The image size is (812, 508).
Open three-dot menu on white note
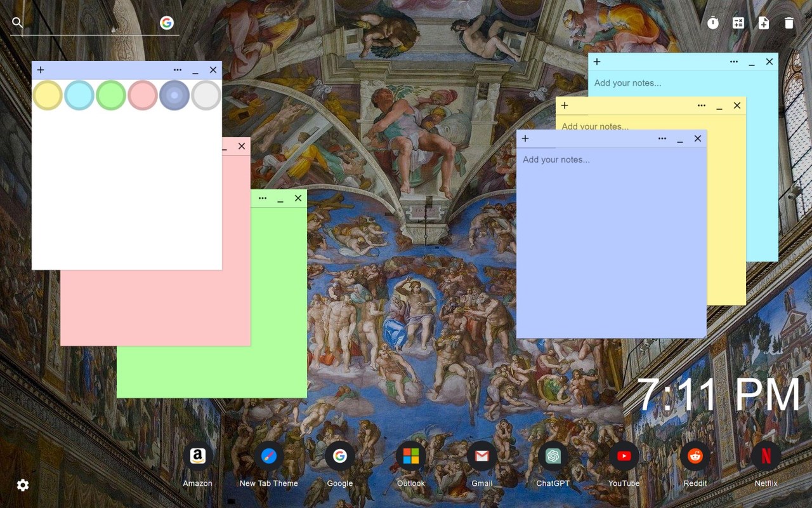[x=178, y=70]
